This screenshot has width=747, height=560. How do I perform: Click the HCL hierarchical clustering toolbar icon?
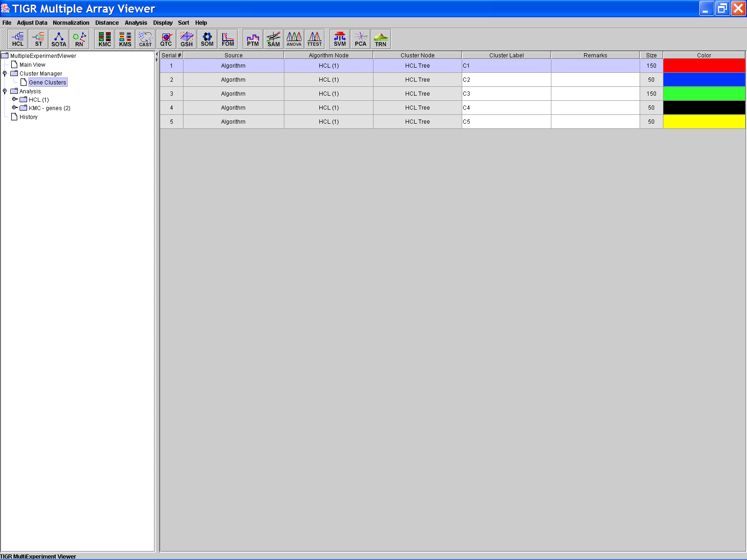[x=18, y=39]
